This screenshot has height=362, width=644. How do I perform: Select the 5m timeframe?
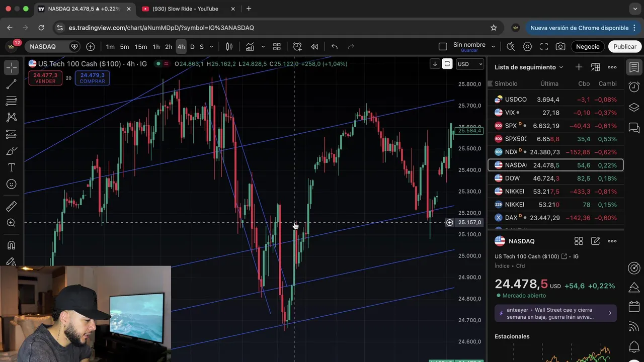coord(124,47)
